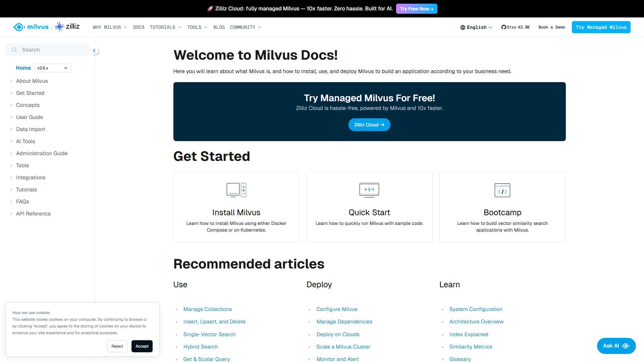Open Single-Vector Search article

pos(209,335)
